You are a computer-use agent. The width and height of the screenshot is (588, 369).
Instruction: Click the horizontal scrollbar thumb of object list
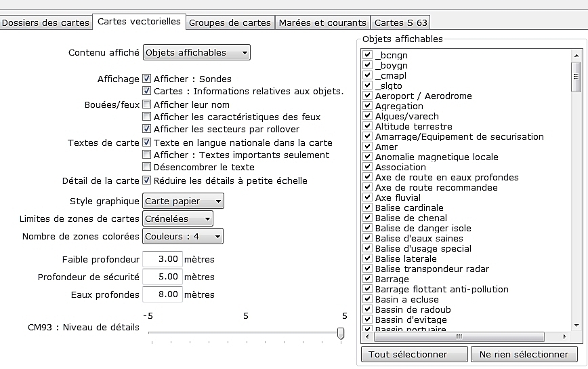coord(459,336)
